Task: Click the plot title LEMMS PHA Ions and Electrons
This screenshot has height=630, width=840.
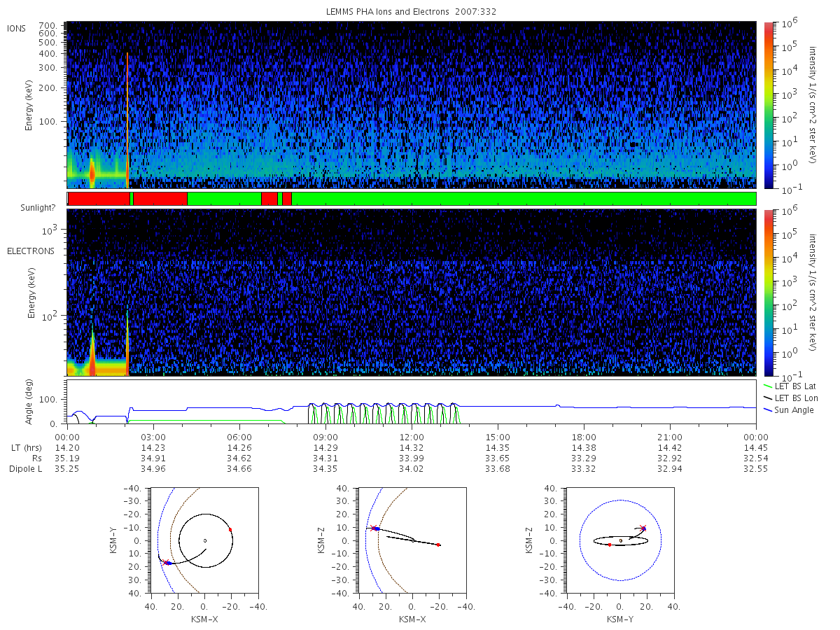Action: [x=391, y=12]
